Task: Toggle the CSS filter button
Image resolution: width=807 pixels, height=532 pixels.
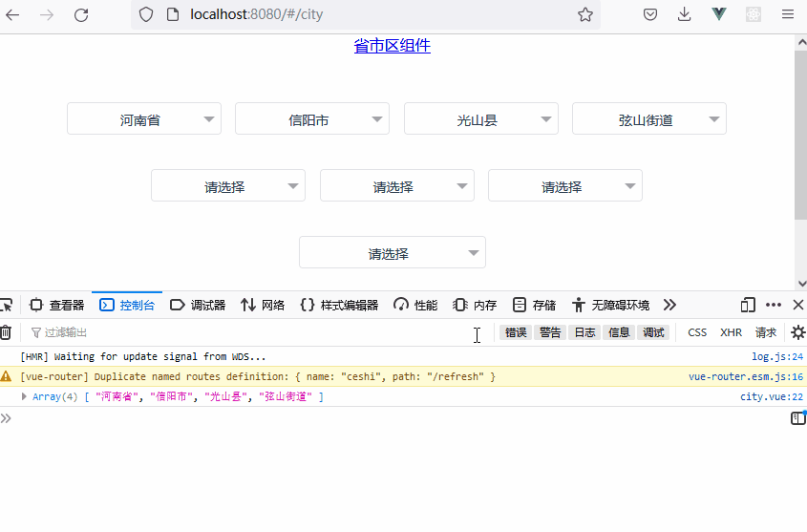Action: pyautogui.click(x=697, y=332)
